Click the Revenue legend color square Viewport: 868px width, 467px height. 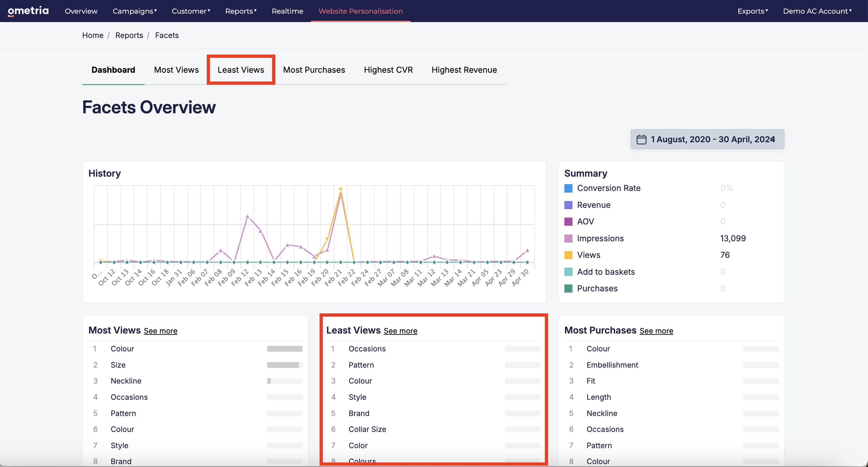[x=568, y=205]
